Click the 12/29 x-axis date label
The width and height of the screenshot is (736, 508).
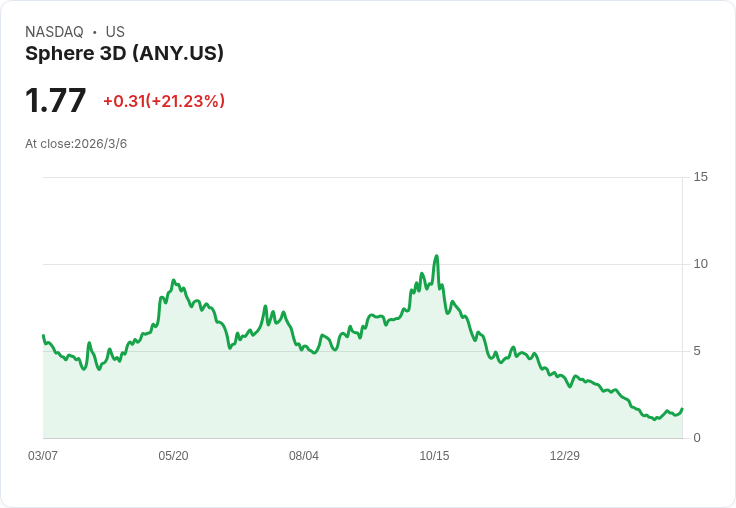click(565, 456)
